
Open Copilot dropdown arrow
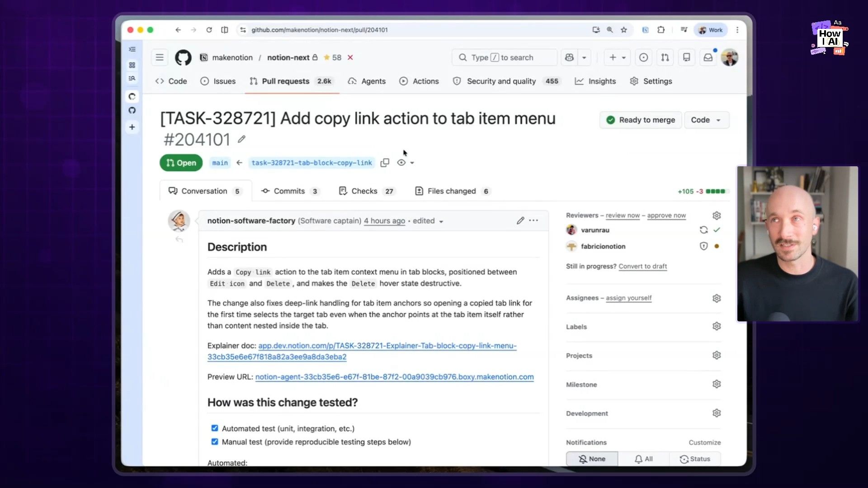tap(584, 57)
